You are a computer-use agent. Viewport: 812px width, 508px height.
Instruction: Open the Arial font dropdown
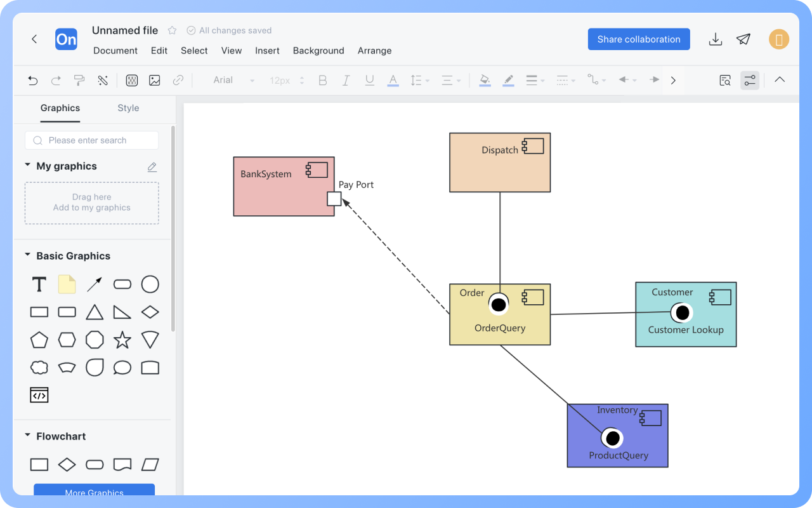point(233,80)
